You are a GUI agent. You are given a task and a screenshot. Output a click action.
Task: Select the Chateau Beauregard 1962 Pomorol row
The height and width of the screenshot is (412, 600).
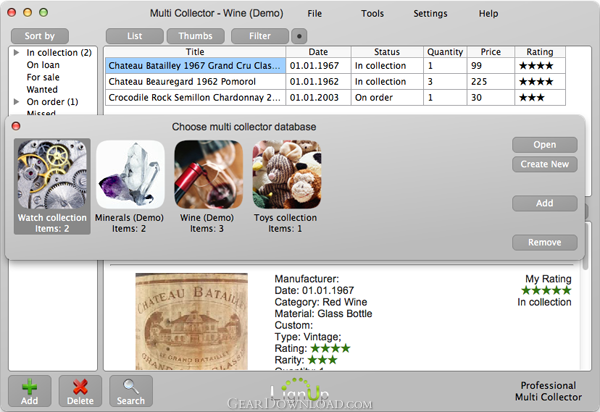(x=335, y=81)
